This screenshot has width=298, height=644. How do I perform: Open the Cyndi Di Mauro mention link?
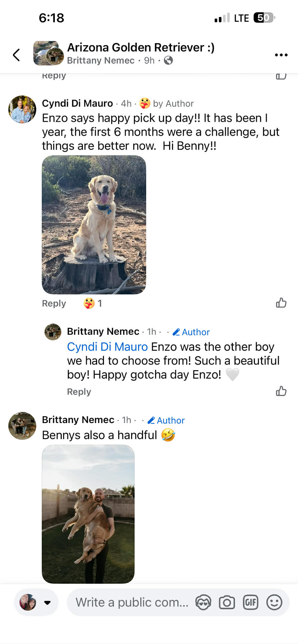[107, 347]
